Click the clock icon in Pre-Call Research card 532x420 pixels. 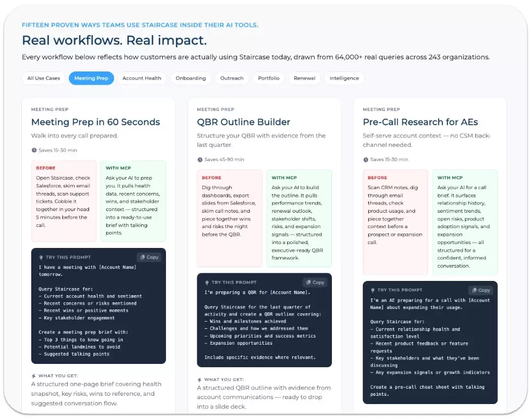[x=366, y=159]
